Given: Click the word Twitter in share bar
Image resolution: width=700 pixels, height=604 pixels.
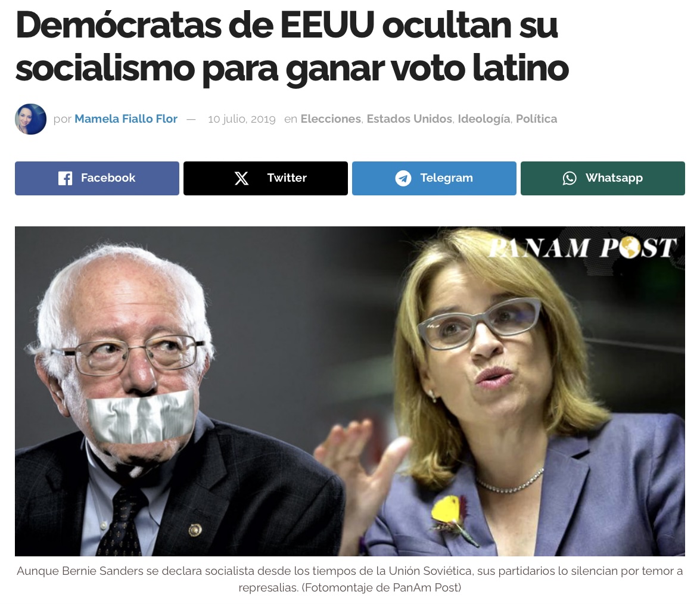Looking at the screenshot, I should point(287,178).
